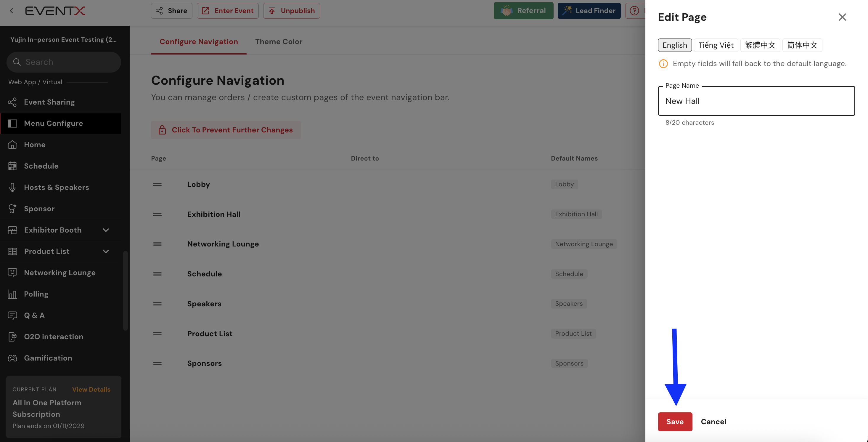Select the Configure Navigation tab

tap(198, 41)
